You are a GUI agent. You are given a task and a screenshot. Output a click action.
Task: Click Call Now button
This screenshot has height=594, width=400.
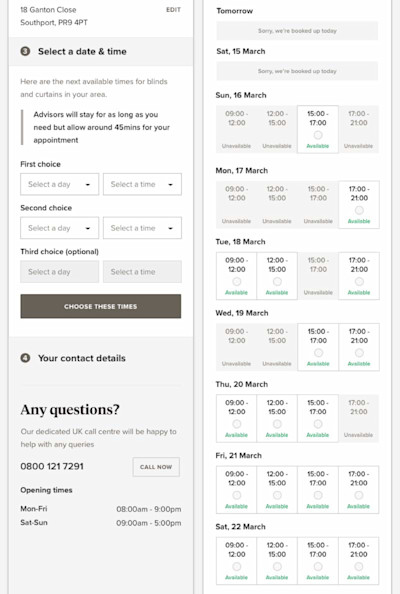156,467
